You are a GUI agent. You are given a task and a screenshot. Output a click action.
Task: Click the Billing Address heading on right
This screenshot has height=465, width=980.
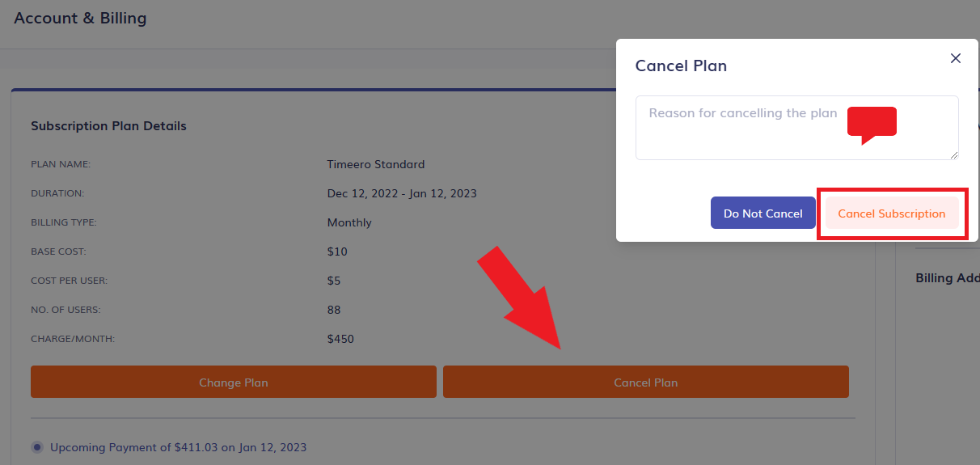pyautogui.click(x=948, y=277)
